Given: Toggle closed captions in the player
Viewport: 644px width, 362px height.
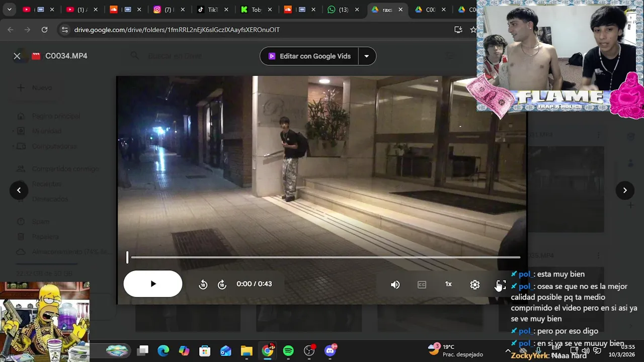Looking at the screenshot, I should coord(422,285).
